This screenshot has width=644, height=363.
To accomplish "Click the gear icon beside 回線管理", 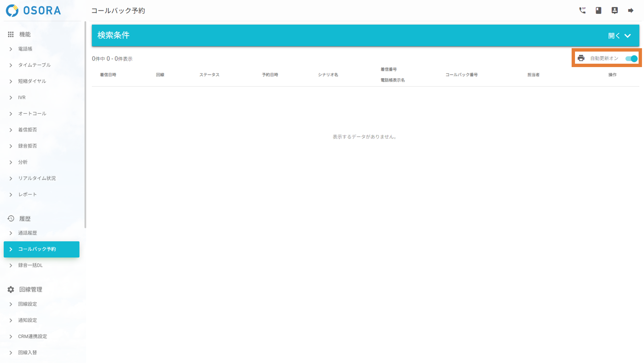I will click(x=11, y=290).
